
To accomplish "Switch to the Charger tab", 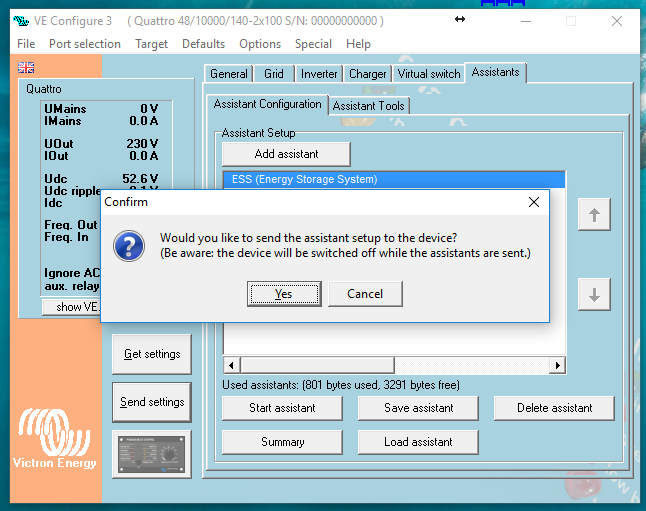I will point(367,74).
